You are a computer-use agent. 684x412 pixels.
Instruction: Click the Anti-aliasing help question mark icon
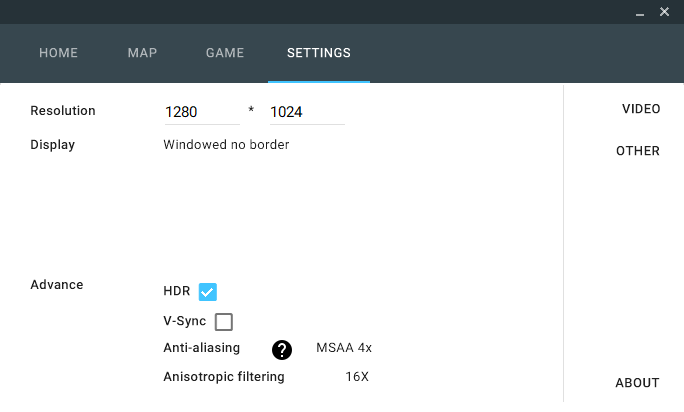coord(282,349)
